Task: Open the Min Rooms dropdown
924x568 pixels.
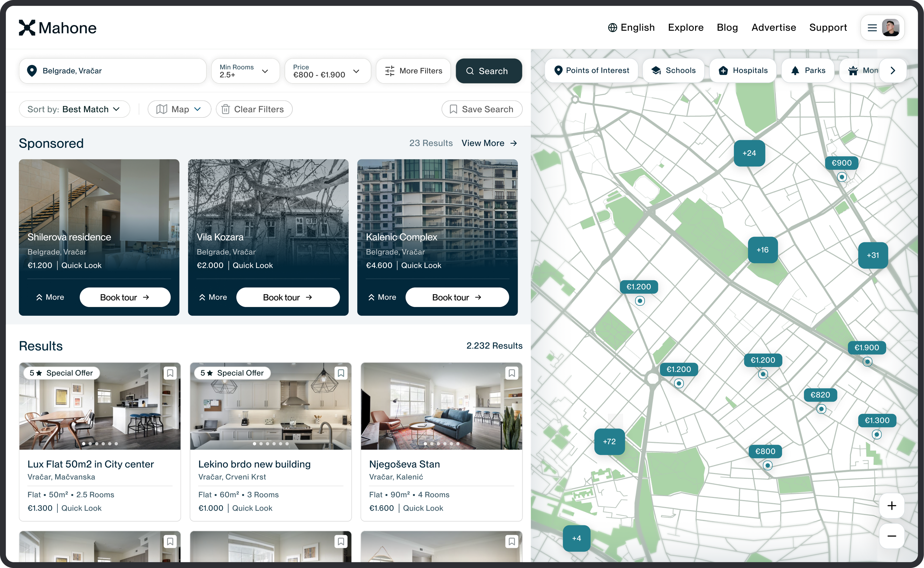Action: (x=245, y=71)
